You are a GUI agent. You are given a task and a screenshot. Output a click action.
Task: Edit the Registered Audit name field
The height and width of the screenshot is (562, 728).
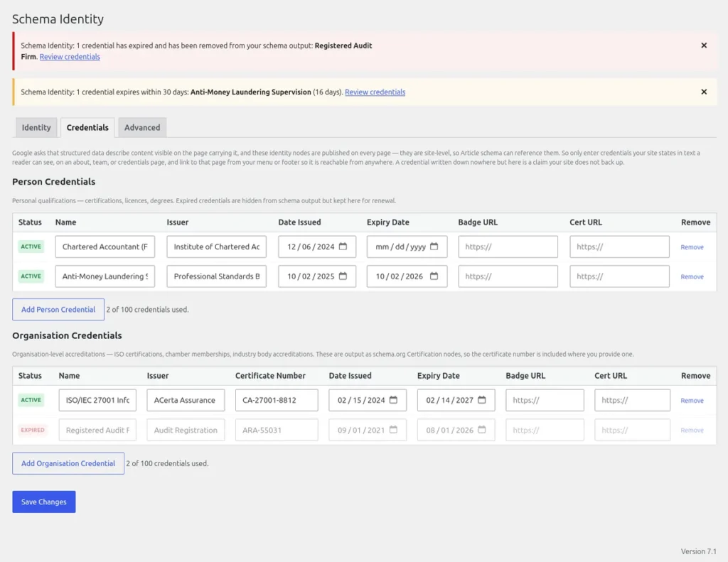coord(97,430)
